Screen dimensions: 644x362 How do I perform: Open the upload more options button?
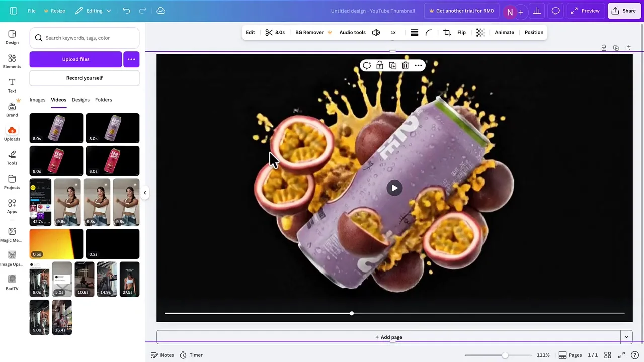pos(131,59)
